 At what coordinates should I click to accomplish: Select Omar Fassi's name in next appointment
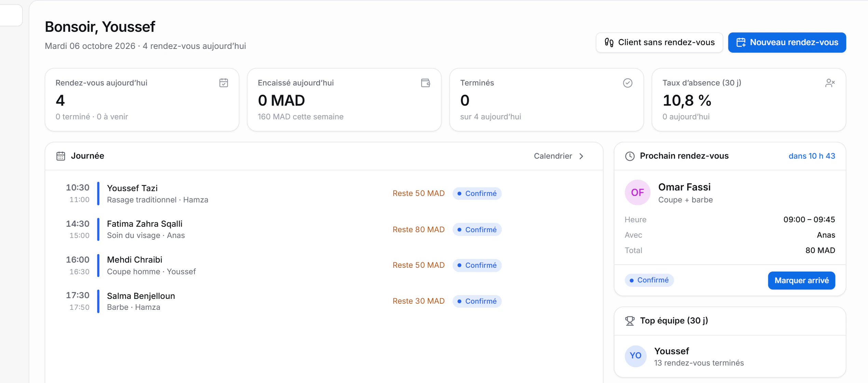pyautogui.click(x=684, y=187)
